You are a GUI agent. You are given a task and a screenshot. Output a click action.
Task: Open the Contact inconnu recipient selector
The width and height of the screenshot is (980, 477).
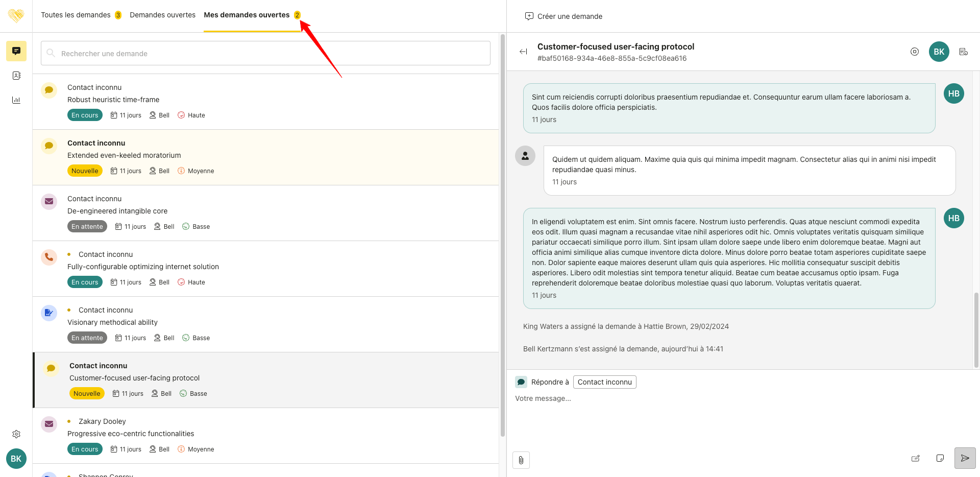tap(604, 382)
